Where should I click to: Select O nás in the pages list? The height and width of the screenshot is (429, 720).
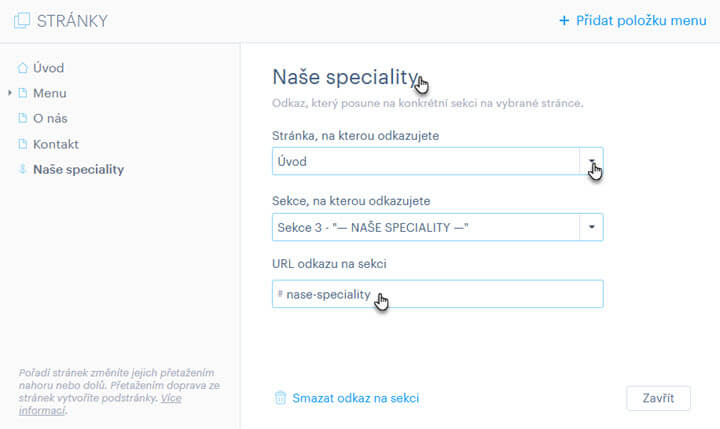coord(50,119)
